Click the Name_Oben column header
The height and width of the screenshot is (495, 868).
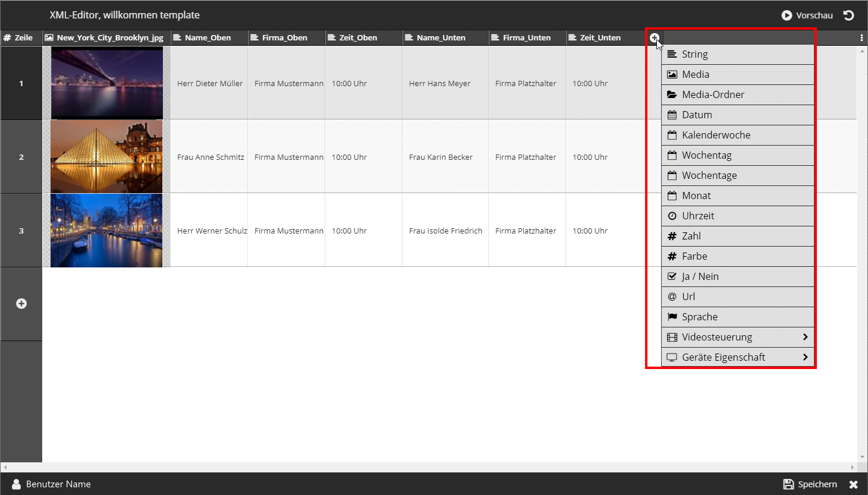[x=207, y=37]
